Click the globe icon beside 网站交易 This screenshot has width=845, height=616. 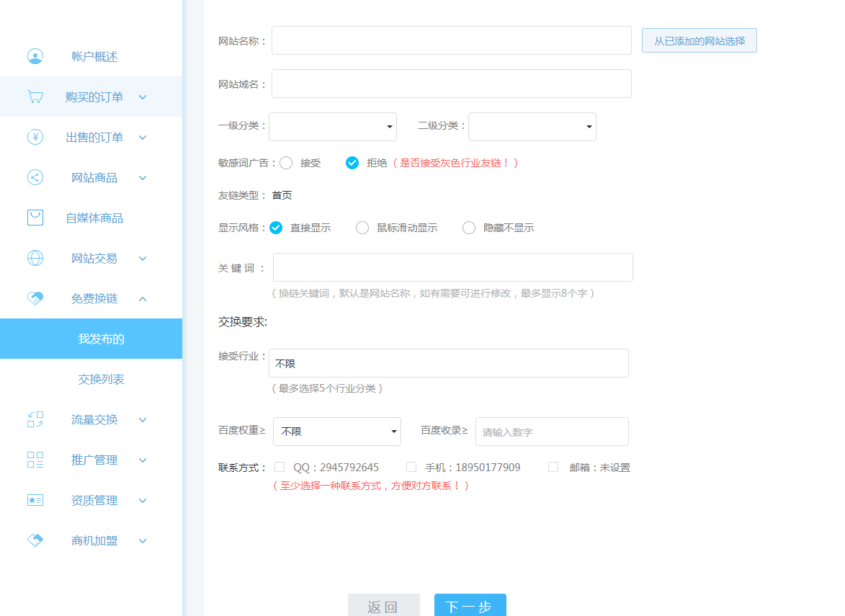point(35,258)
